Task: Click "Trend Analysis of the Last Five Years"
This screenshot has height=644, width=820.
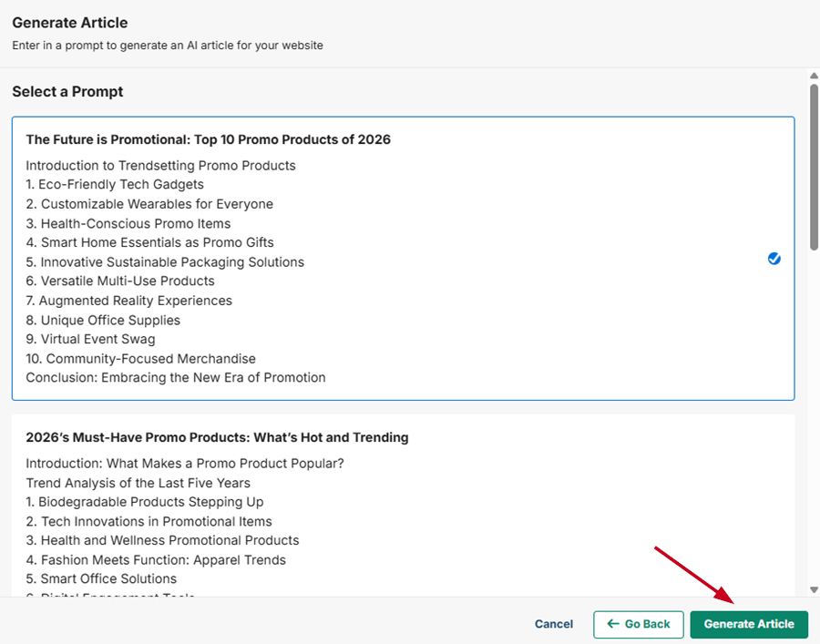Action: pos(138,483)
